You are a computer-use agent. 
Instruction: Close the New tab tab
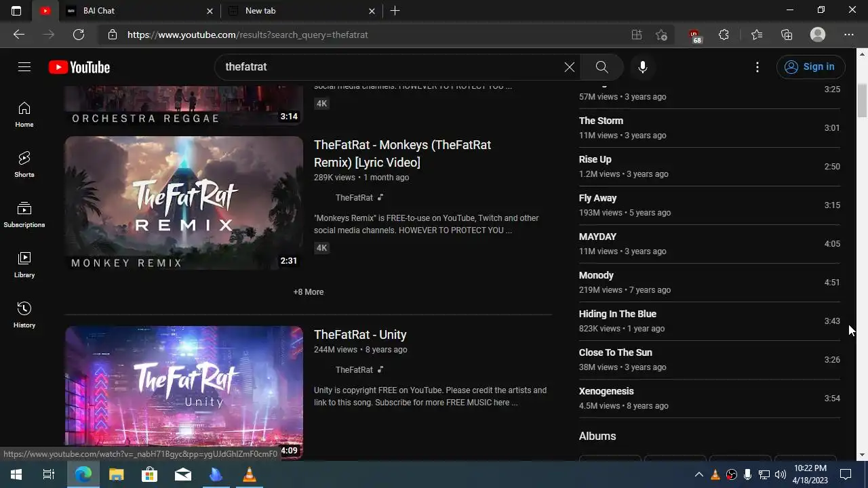pyautogui.click(x=372, y=11)
